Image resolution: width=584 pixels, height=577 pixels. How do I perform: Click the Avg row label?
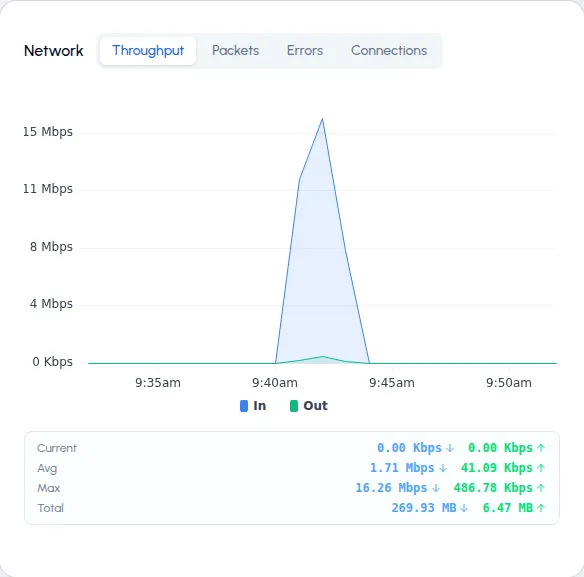point(47,468)
